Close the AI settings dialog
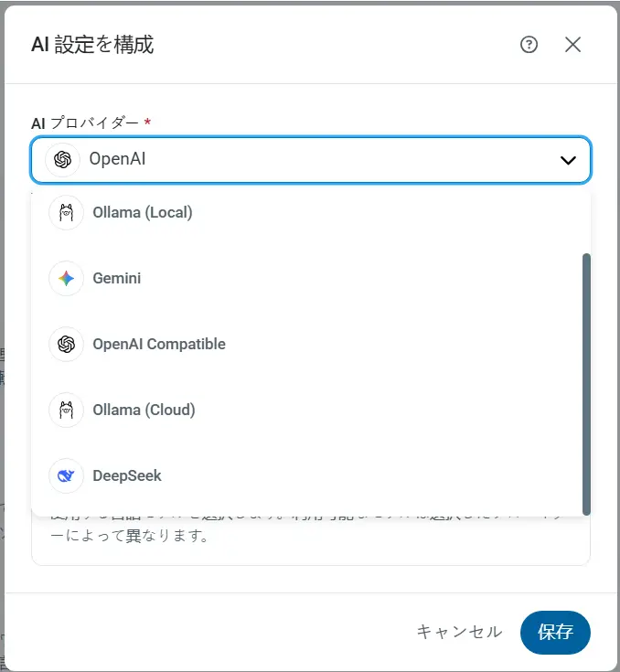This screenshot has height=672, width=620. coord(572,45)
